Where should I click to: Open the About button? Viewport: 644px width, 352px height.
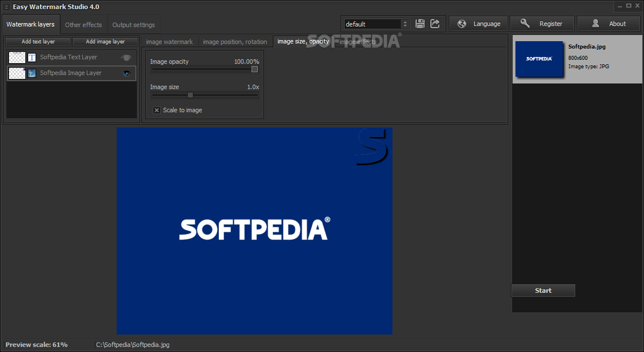(608, 24)
